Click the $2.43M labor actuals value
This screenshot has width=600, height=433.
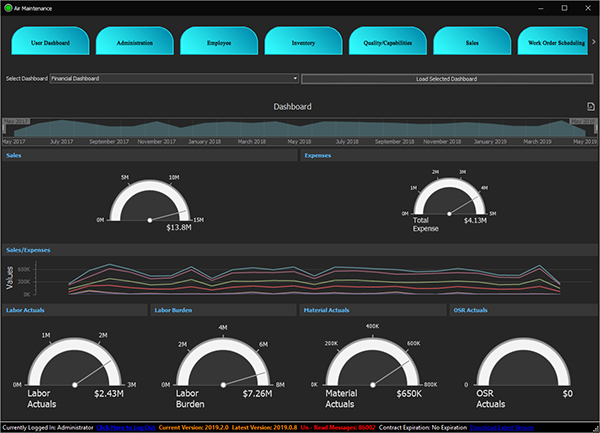pyautogui.click(x=109, y=394)
